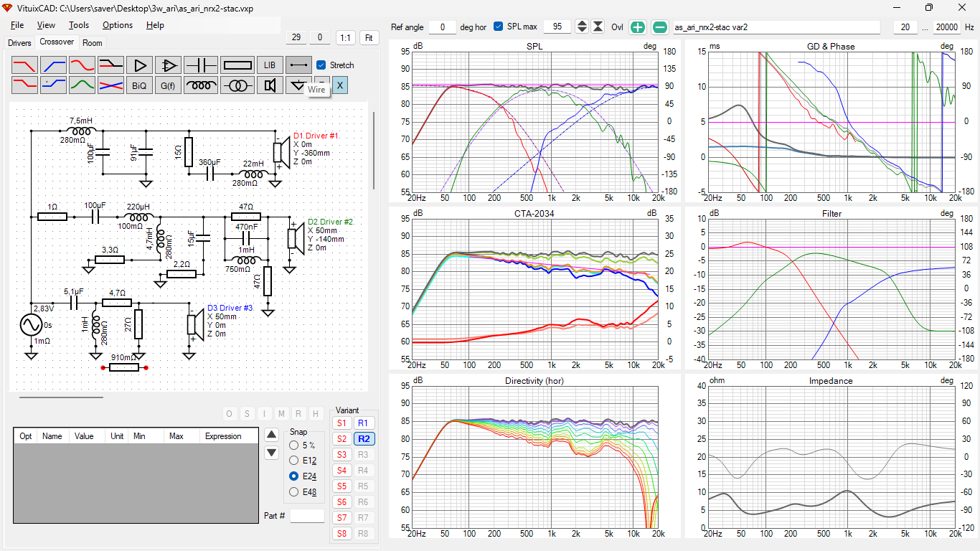Viewport: 980px width, 551px height.
Task: Add overlay with the green plus button
Action: [x=638, y=27]
